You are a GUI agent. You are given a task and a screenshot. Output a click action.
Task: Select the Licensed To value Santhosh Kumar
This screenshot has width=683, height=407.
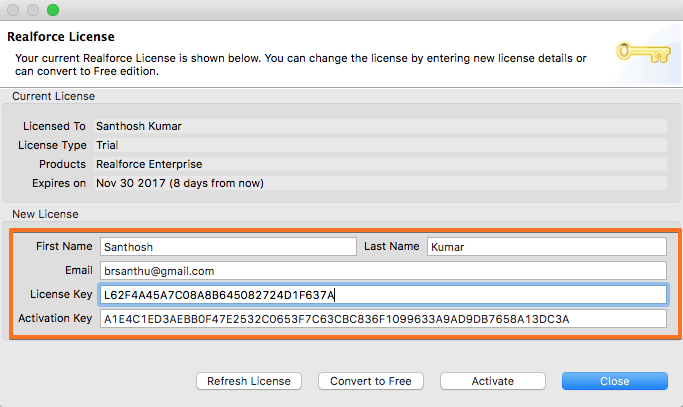[x=139, y=126]
